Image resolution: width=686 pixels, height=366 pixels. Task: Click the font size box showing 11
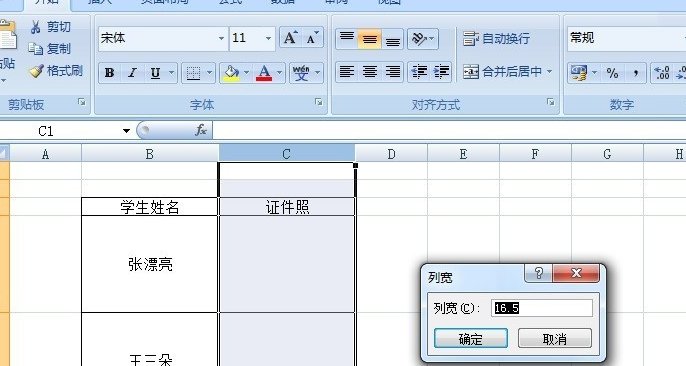tap(246, 38)
